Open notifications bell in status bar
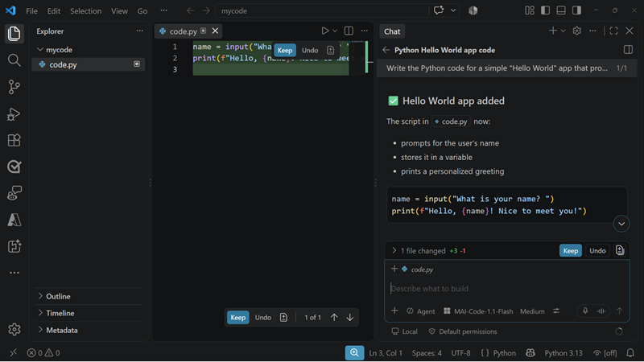The image size is (644, 362). click(630, 353)
